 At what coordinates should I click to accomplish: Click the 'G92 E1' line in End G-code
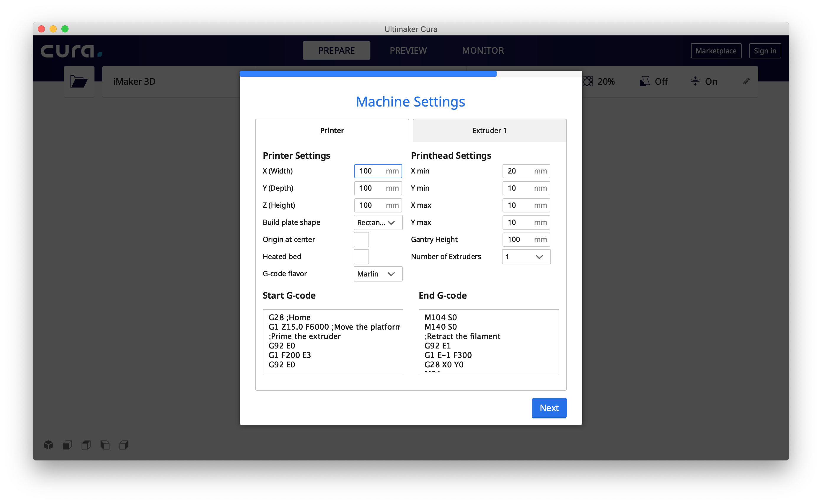point(437,346)
